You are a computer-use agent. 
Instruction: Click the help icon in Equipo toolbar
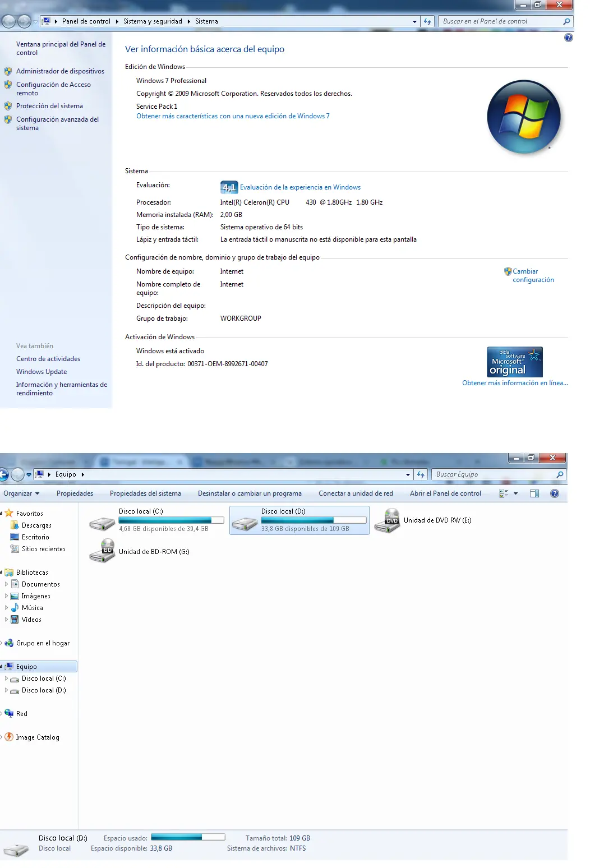(555, 493)
